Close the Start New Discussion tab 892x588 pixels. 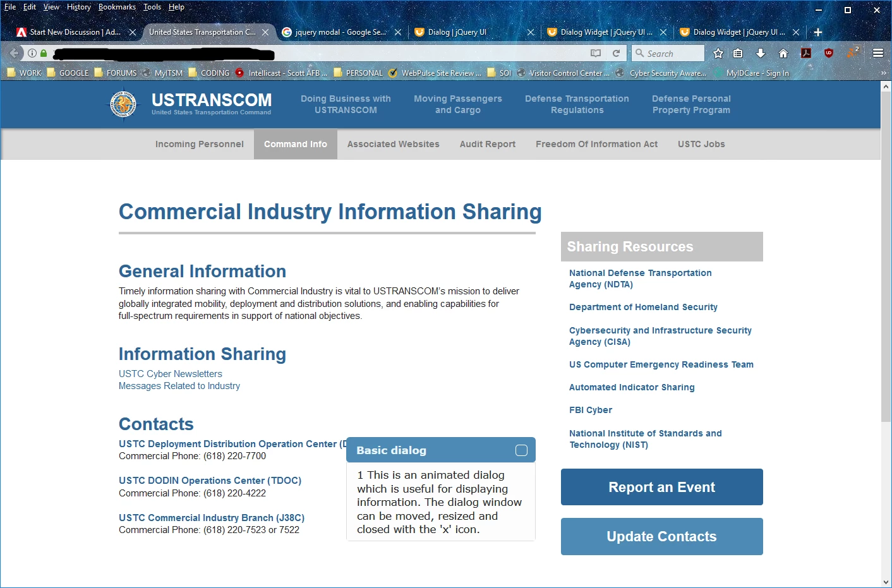point(133,32)
